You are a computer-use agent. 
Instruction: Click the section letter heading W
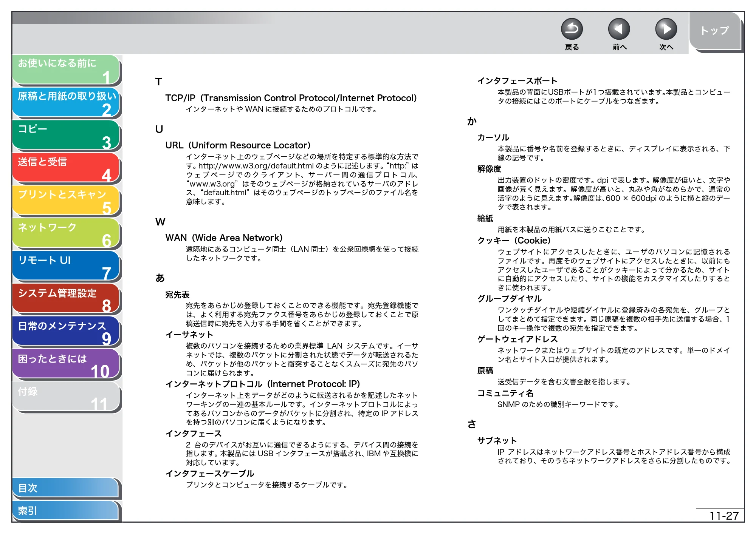click(160, 222)
